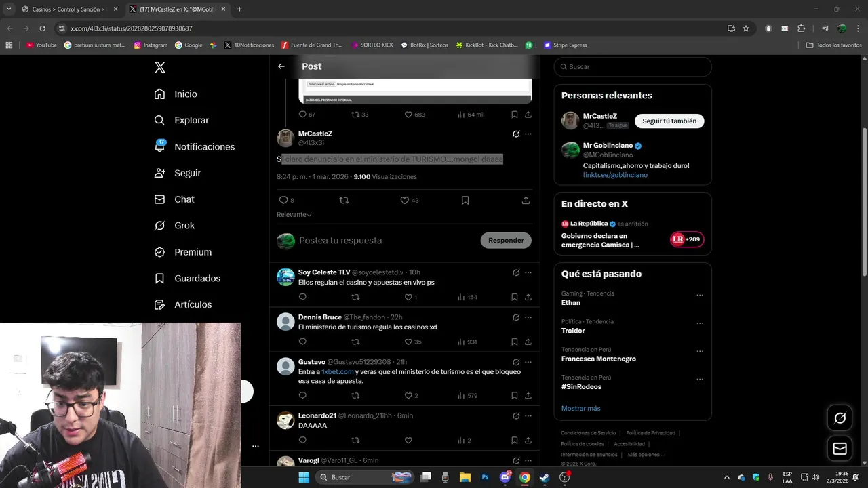Image resolution: width=868 pixels, height=488 pixels.
Task: Expand account menu dots above webcam
Action: point(256,446)
